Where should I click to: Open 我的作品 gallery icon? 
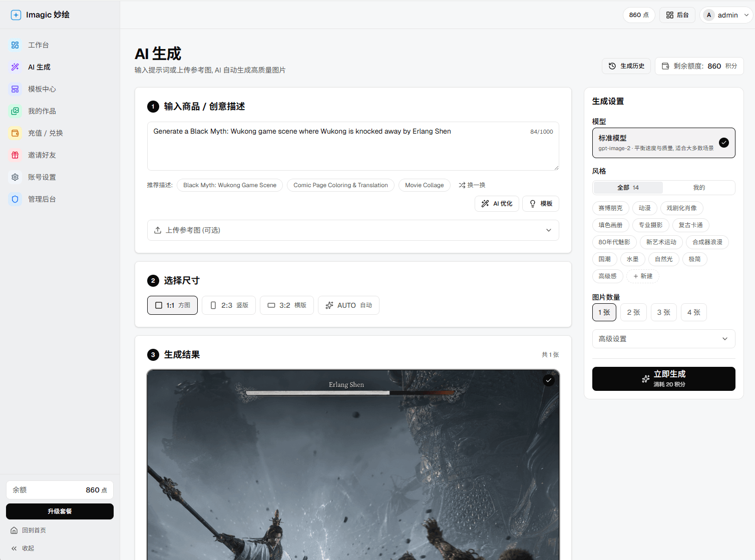15,111
